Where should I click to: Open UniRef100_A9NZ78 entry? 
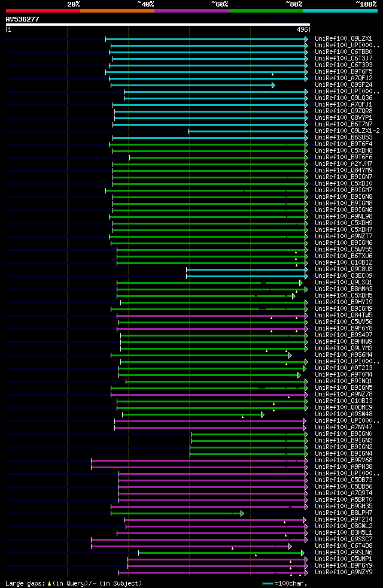(344, 394)
